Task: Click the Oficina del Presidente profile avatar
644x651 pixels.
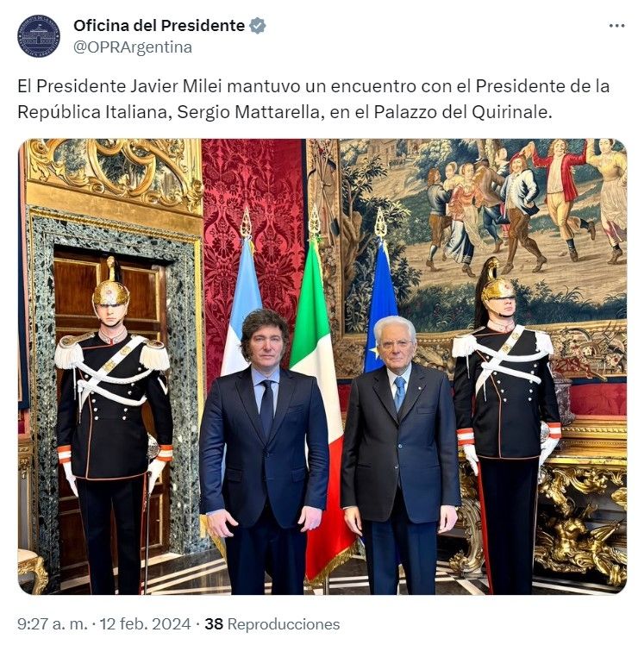Action: click(39, 36)
